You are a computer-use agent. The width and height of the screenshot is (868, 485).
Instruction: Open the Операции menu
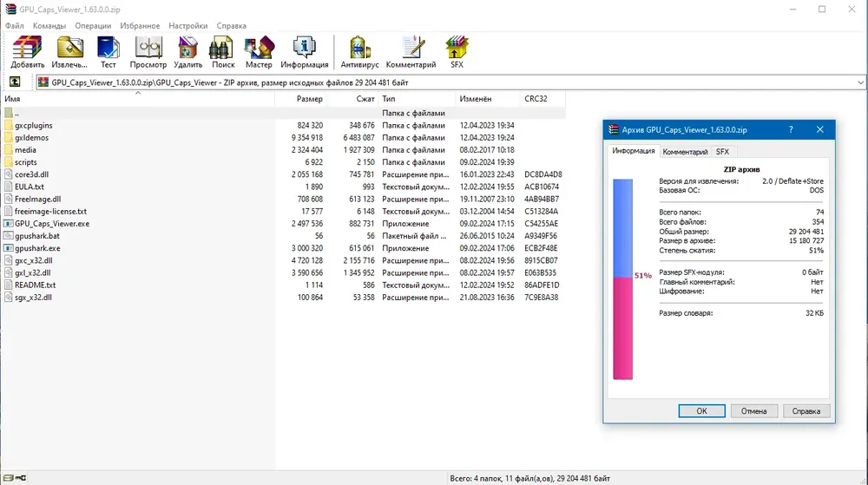tap(93, 25)
